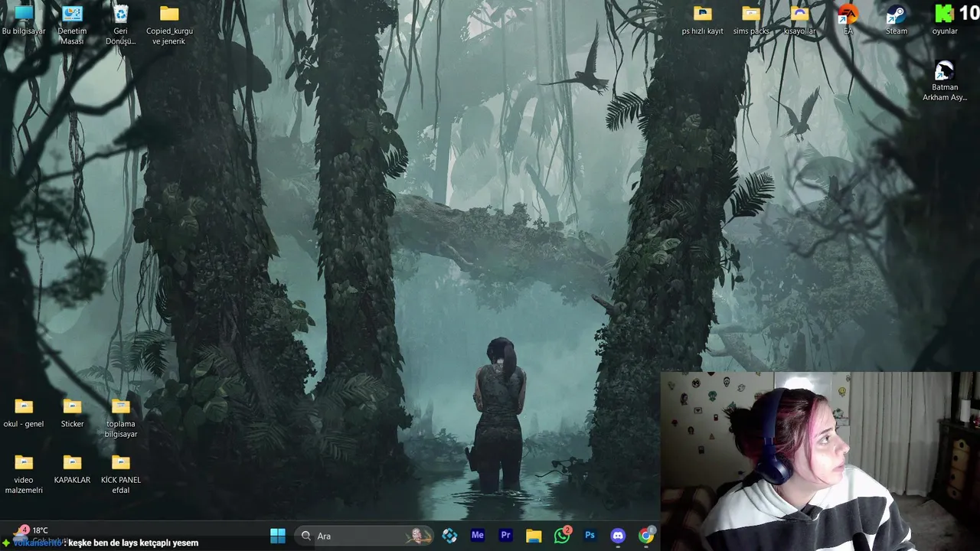Select the okul - genel folder
Image resolution: width=980 pixels, height=551 pixels.
point(24,413)
